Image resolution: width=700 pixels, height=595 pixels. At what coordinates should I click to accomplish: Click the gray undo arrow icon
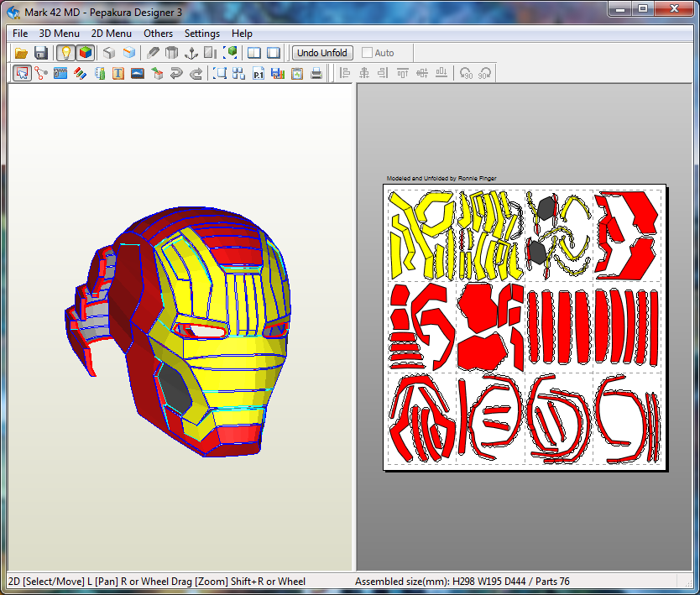tap(176, 73)
